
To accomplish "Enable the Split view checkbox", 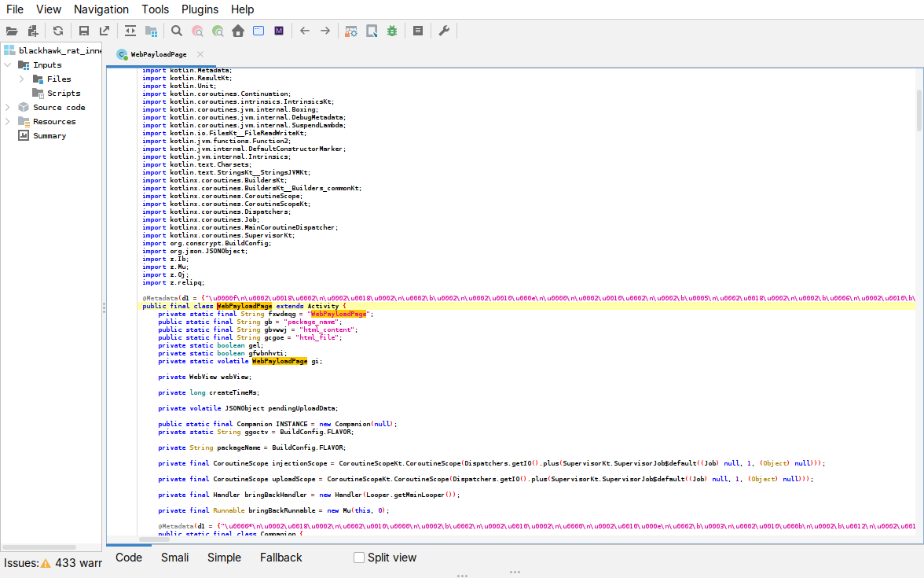I will click(x=359, y=558).
